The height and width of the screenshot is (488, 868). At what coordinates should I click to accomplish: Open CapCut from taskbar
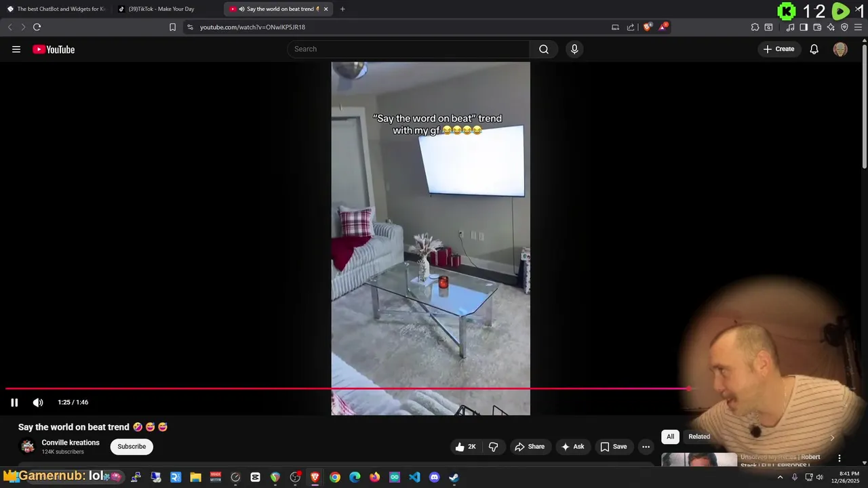(x=255, y=477)
